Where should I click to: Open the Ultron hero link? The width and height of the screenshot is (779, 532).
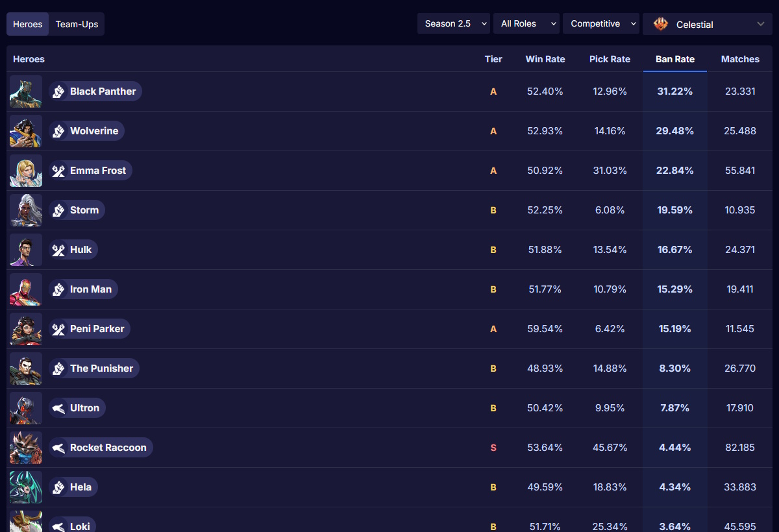coord(77,408)
